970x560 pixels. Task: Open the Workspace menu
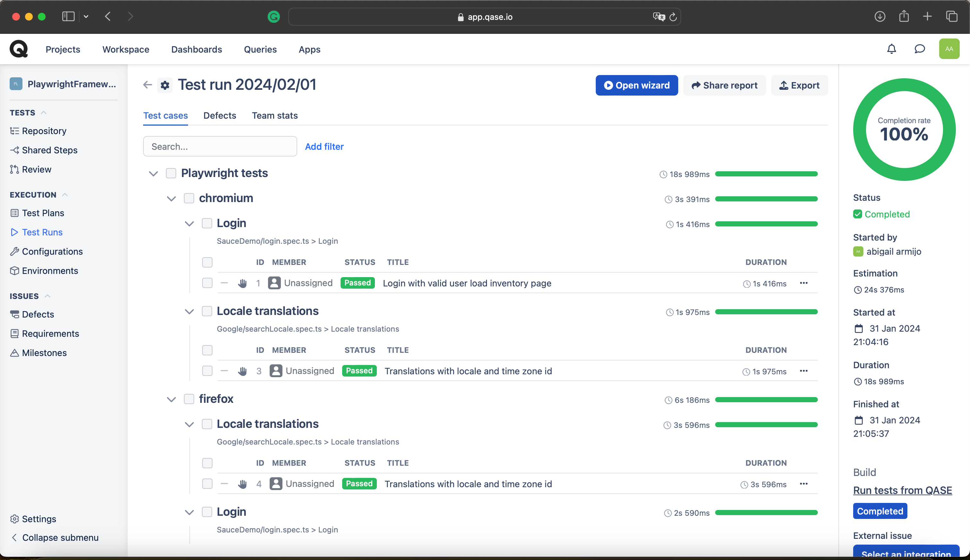pyautogui.click(x=126, y=49)
